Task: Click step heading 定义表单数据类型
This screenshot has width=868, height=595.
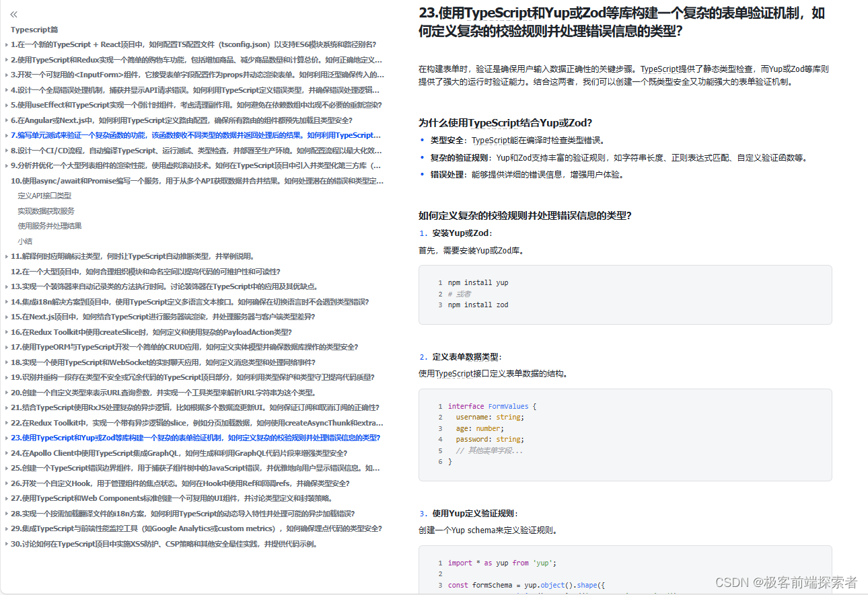Action: [x=466, y=357]
